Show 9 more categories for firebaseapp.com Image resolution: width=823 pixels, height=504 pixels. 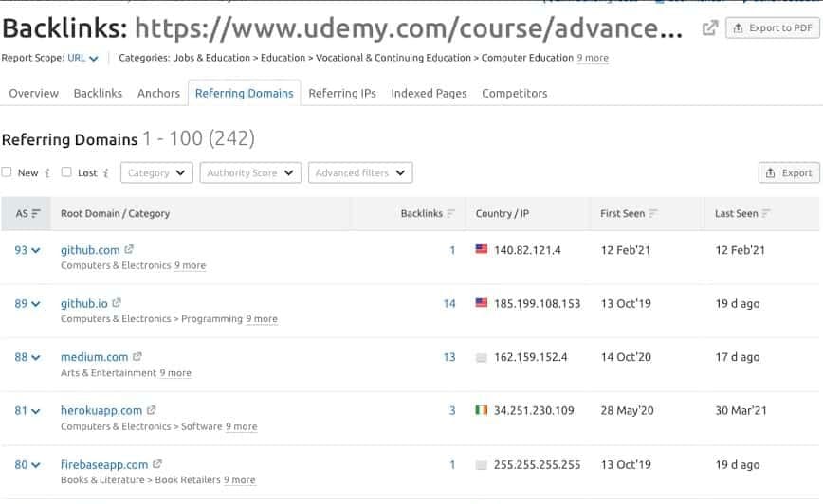click(x=239, y=480)
